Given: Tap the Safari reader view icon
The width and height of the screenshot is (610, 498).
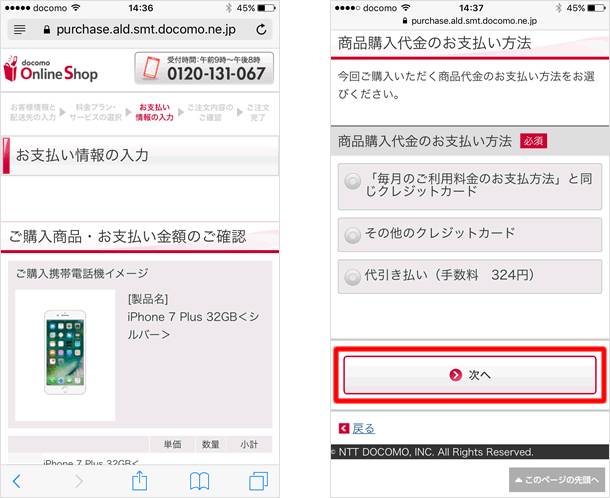Looking at the screenshot, I should [19, 30].
